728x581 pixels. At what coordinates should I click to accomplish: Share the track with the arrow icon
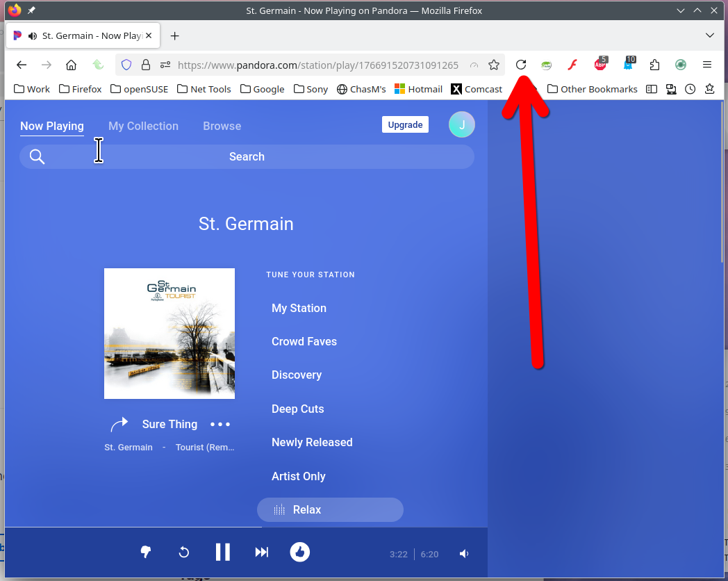tap(119, 425)
